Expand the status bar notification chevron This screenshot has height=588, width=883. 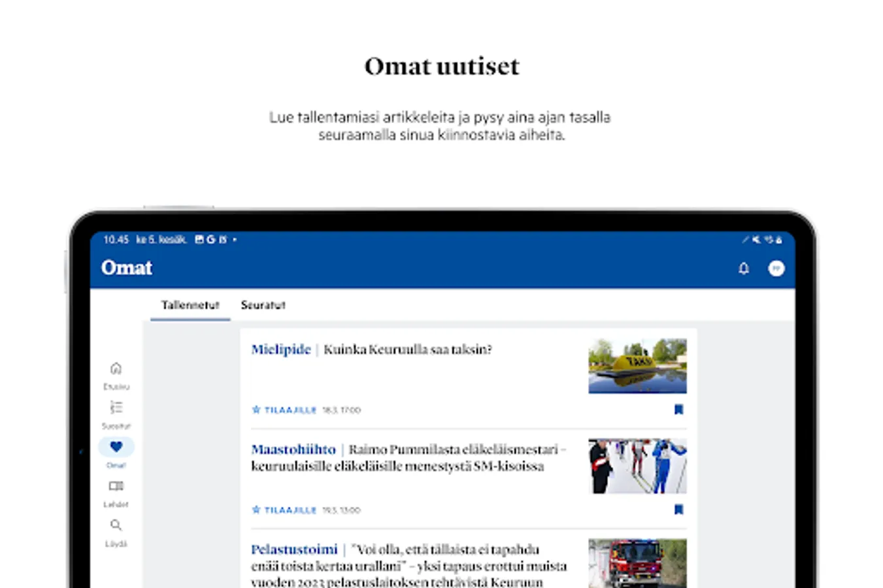(234, 239)
